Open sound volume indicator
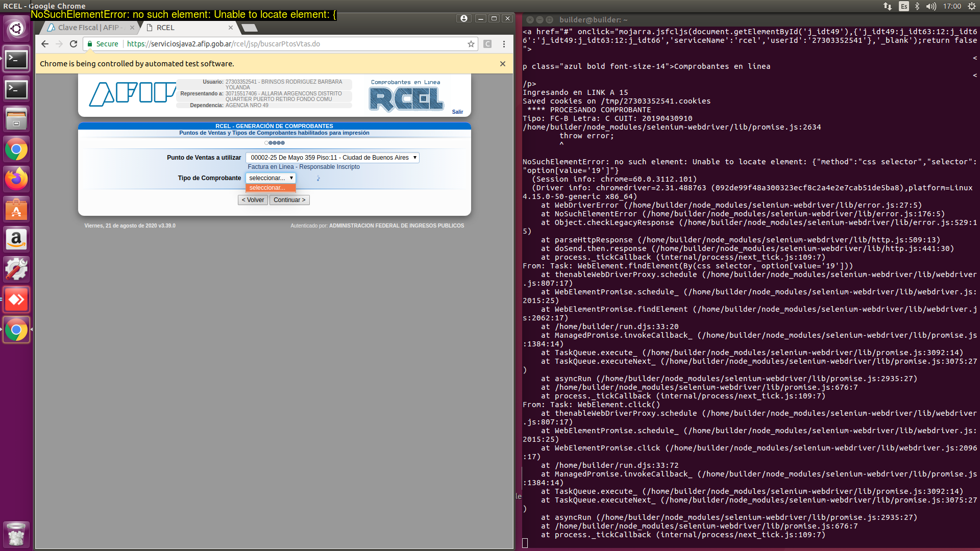980x551 pixels. [932, 6]
